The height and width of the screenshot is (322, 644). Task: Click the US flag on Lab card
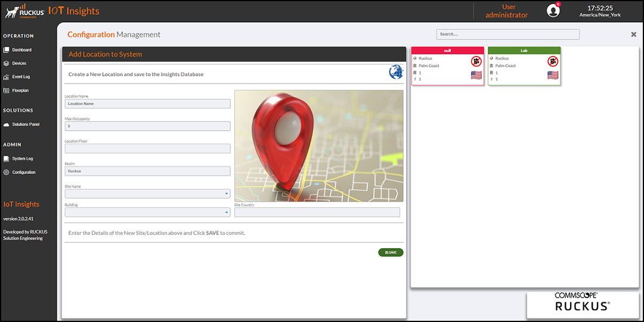(553, 75)
